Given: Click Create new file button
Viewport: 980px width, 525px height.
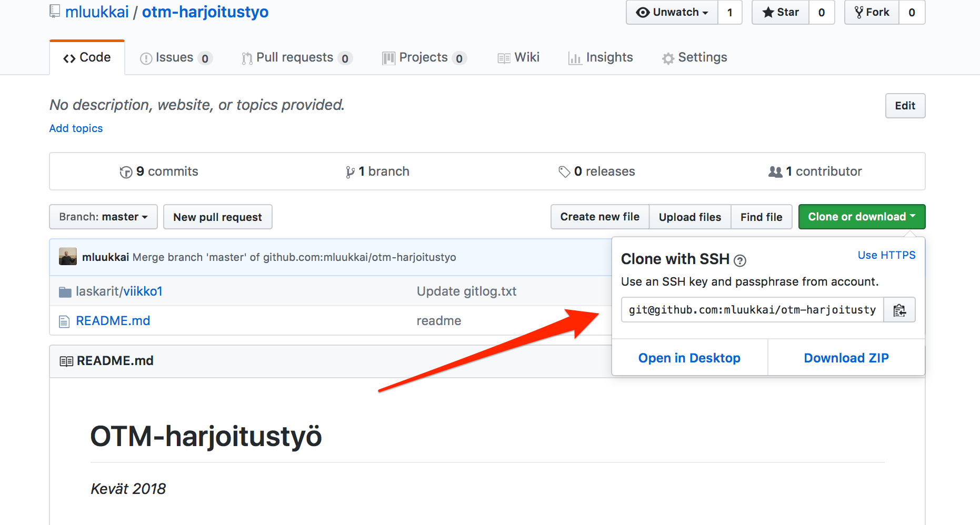Looking at the screenshot, I should 600,217.
